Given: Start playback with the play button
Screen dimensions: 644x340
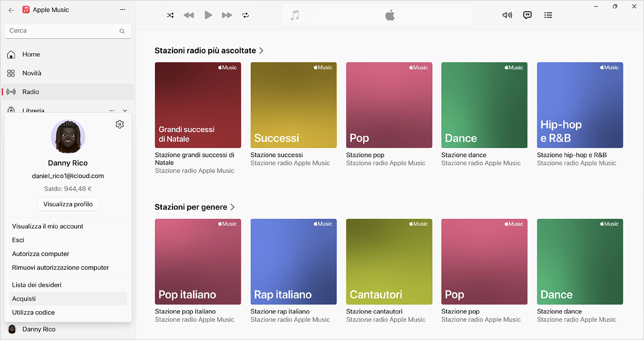Looking at the screenshot, I should 208,15.
